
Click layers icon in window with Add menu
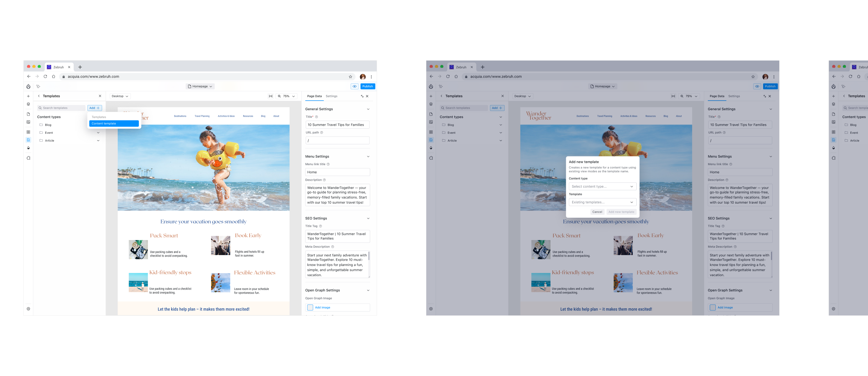pos(28,104)
